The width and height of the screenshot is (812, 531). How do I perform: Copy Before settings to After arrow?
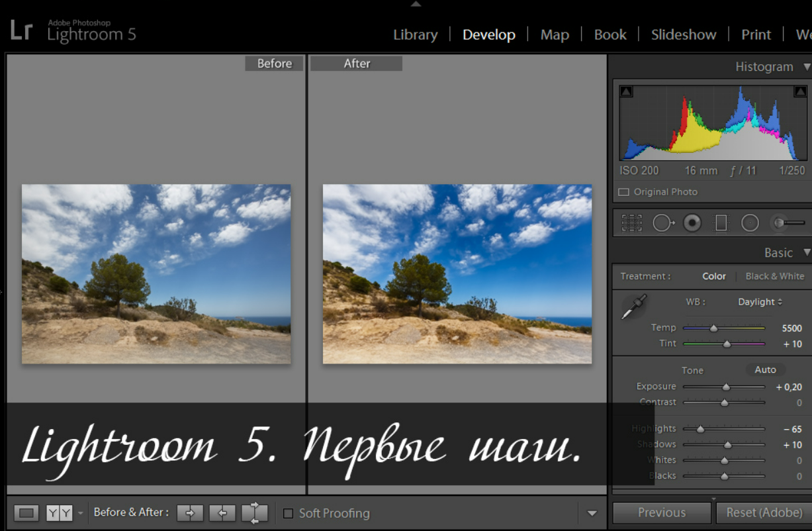pyautogui.click(x=190, y=512)
